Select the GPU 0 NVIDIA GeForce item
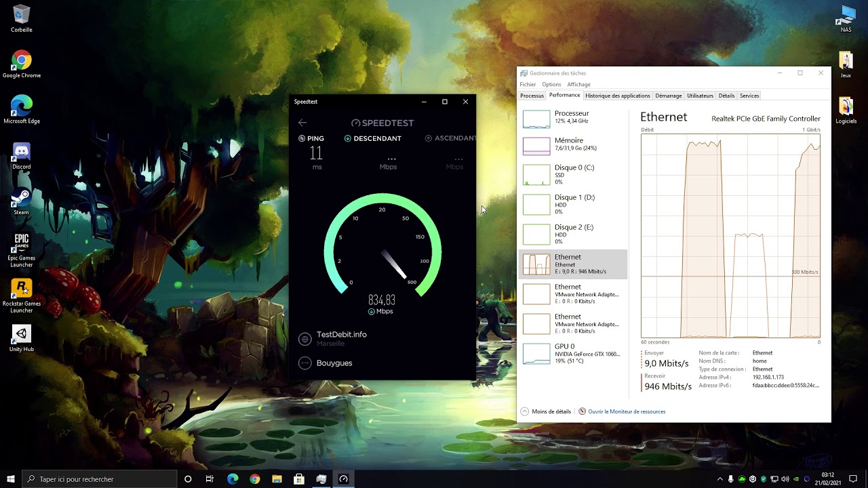This screenshot has width=868, height=488. pos(574,353)
